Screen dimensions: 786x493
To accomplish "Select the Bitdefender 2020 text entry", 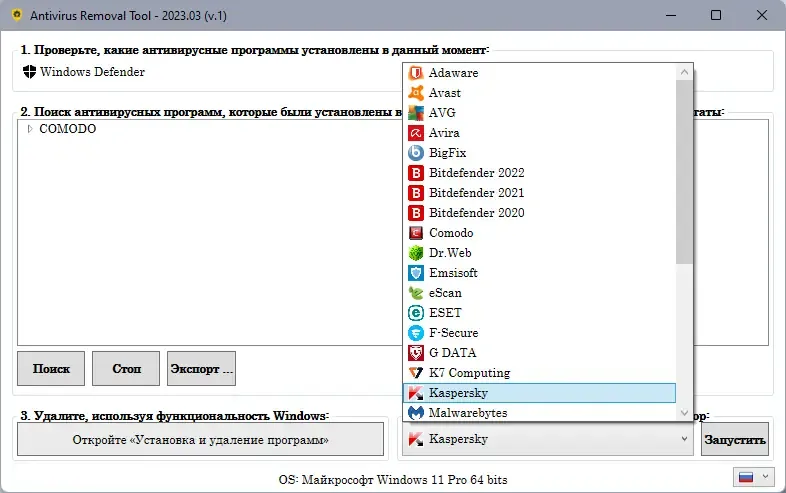I will [x=477, y=213].
